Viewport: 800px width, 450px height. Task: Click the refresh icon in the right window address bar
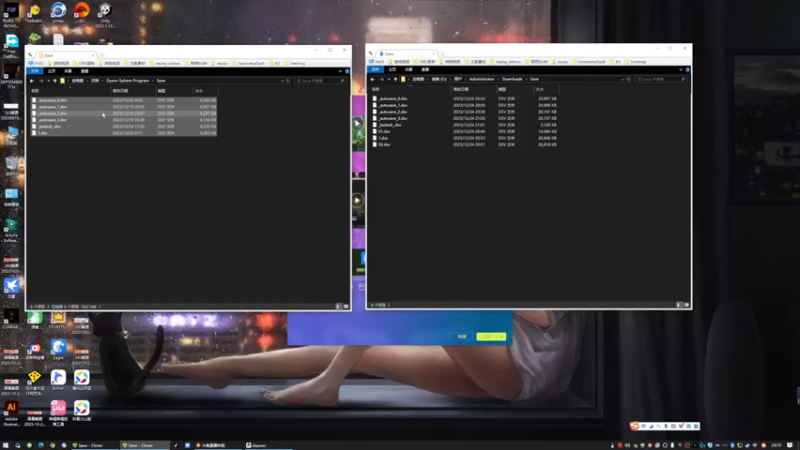[629, 79]
